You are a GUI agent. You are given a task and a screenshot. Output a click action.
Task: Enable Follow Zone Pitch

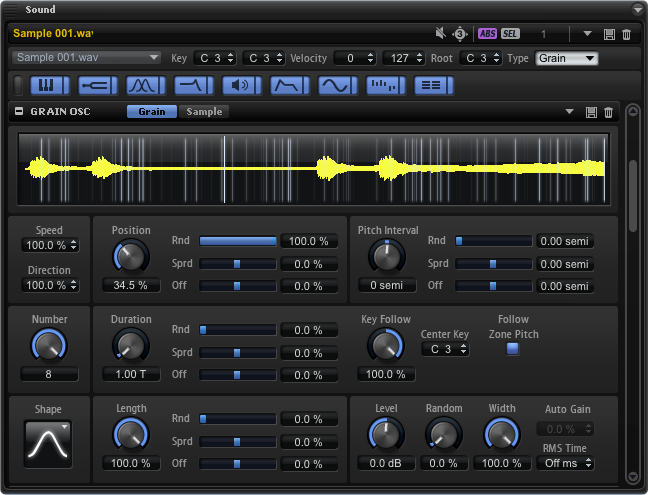point(513,349)
